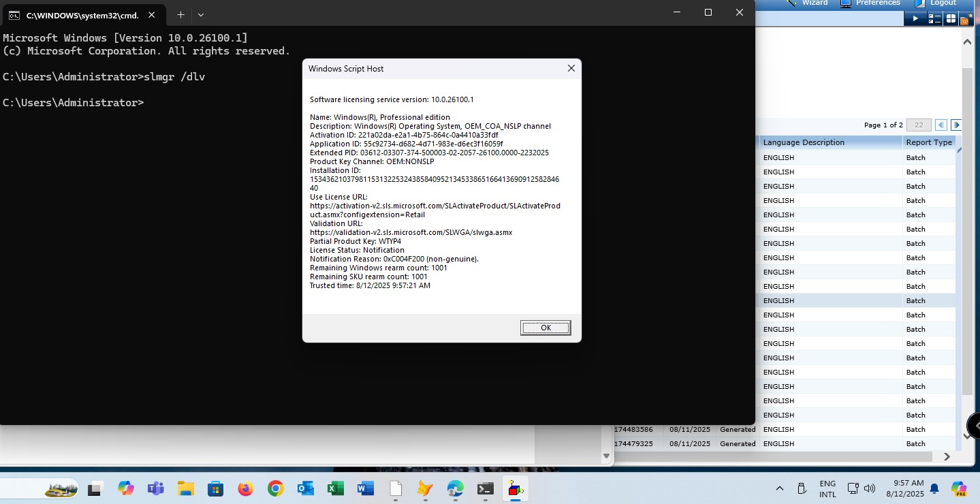Switch to list view using the toolbar icon
This screenshot has width=980, height=504.
pyautogui.click(x=934, y=18)
